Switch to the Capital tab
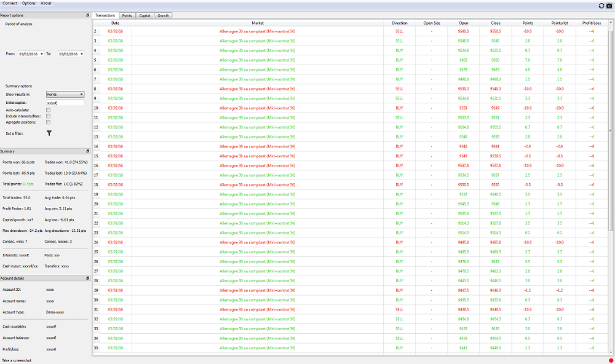The image size is (615, 364). 145,16
